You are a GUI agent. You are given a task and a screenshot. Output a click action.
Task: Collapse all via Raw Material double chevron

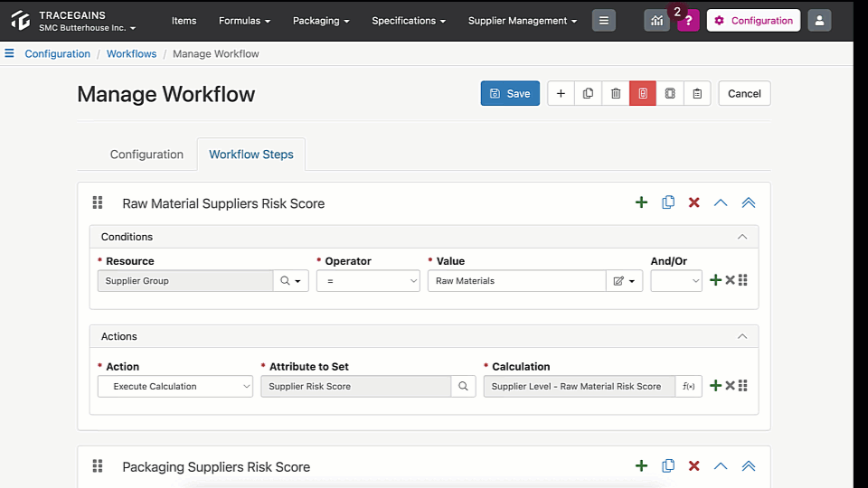(749, 202)
